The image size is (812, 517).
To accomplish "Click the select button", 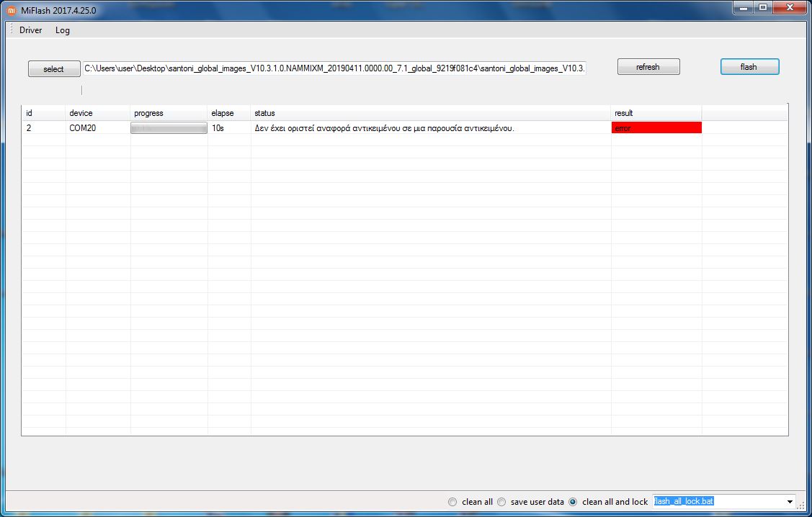I will [x=54, y=69].
